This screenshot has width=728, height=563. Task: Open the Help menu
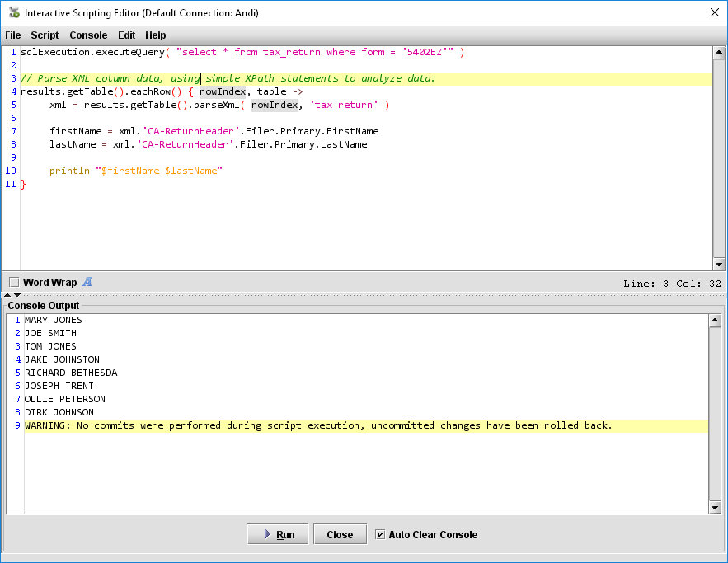[156, 35]
